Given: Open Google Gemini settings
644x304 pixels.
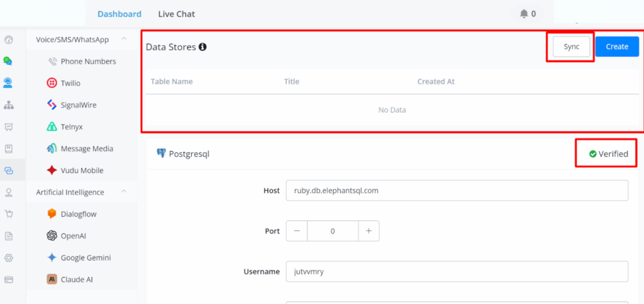Looking at the screenshot, I should coord(85,257).
